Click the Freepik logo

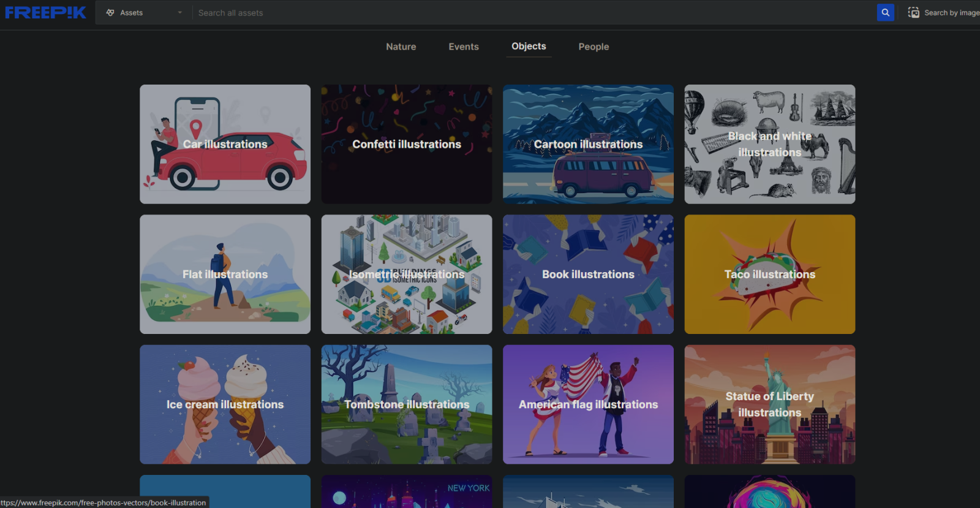tap(46, 12)
